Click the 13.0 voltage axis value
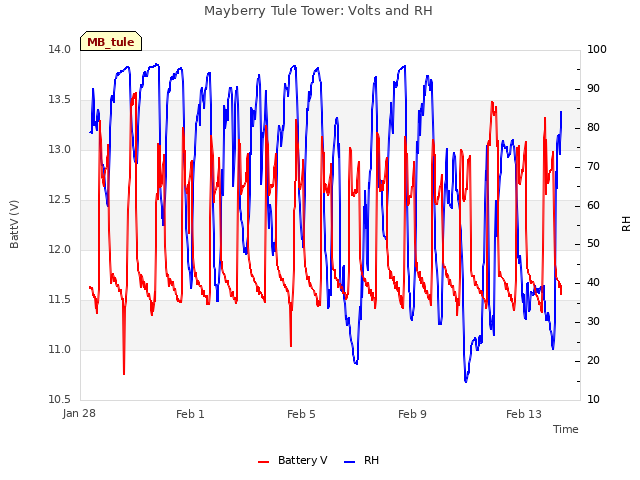640x480 pixels. pyautogui.click(x=60, y=149)
